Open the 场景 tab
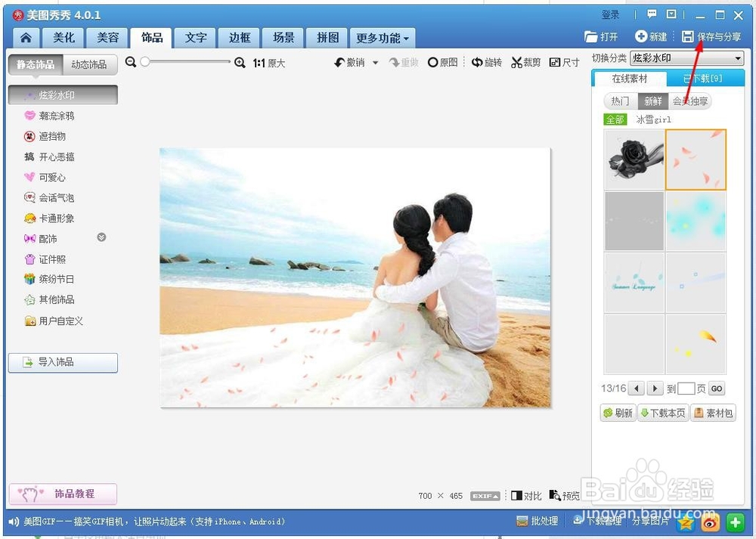The height and width of the screenshot is (539, 756). tap(283, 38)
